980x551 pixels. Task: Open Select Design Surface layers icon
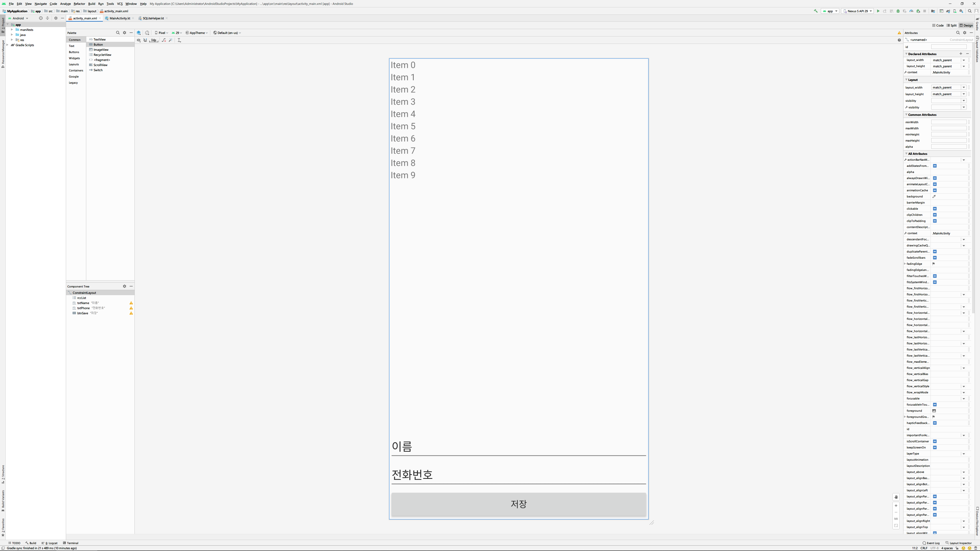coord(139,33)
